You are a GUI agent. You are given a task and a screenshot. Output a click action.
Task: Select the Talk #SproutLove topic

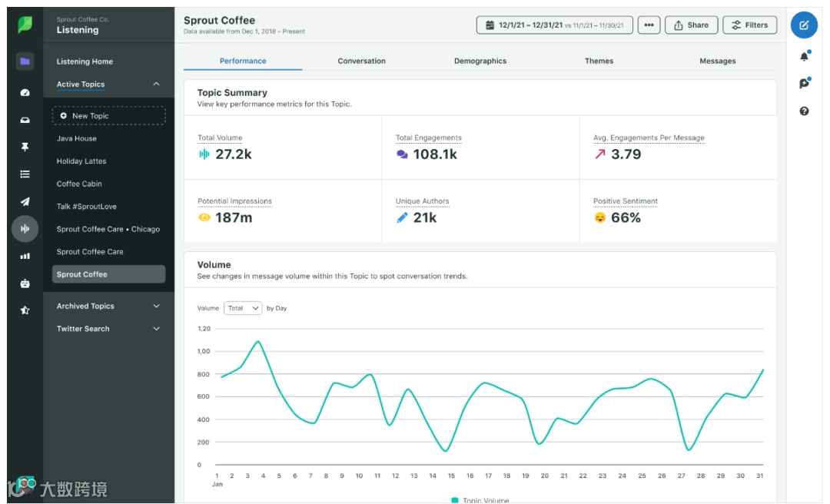tap(87, 207)
